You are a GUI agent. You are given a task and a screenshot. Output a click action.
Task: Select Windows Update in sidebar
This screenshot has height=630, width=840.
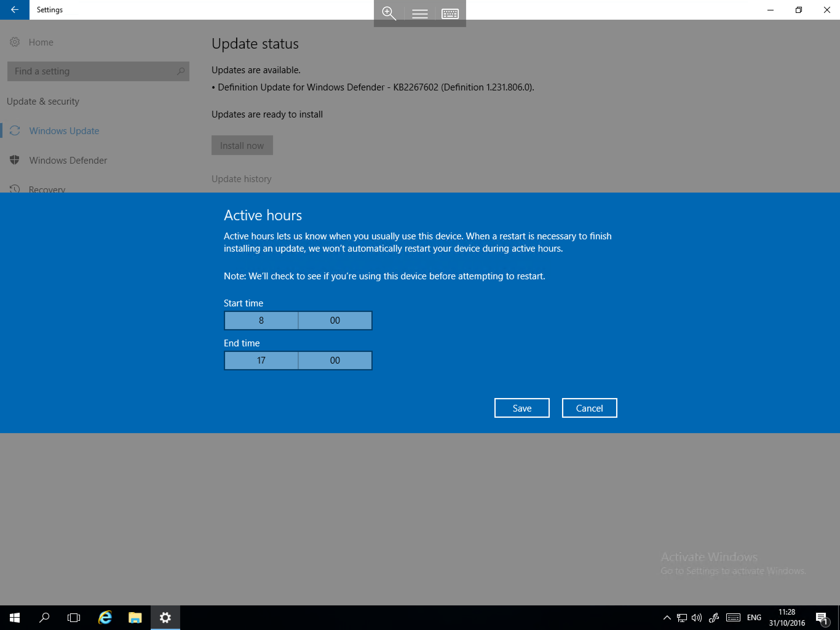tap(64, 131)
